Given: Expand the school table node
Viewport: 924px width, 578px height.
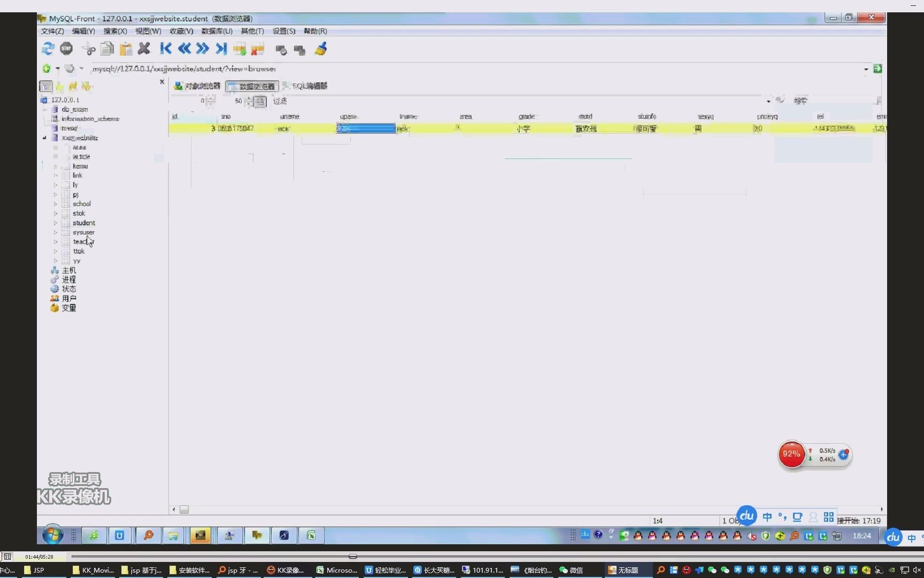Looking at the screenshot, I should click(x=55, y=204).
